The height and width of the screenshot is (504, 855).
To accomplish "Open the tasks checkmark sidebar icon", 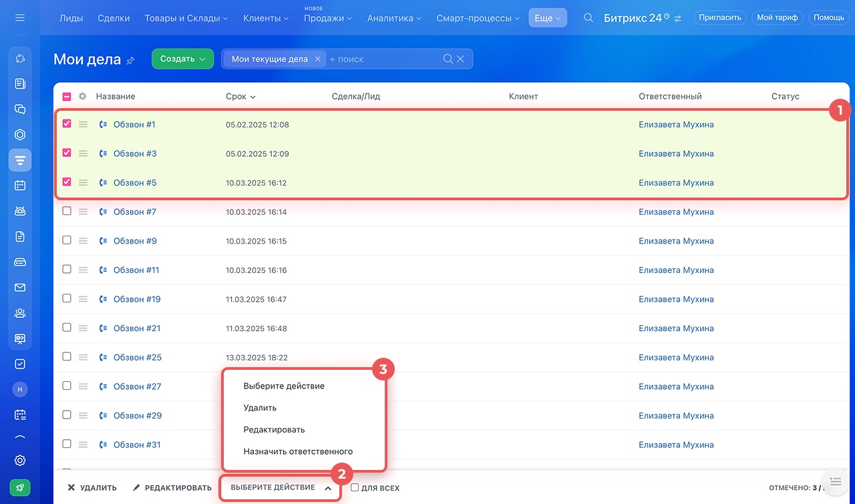I will 20,364.
